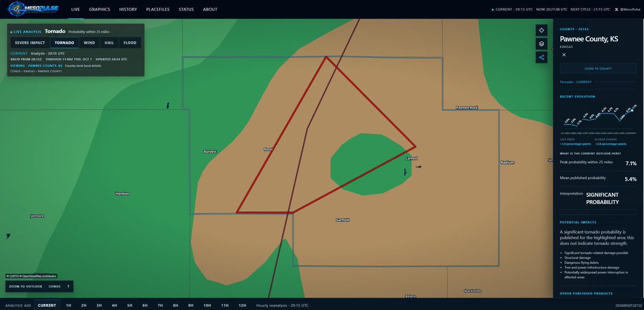Select the 7H analysis age
This screenshot has height=310, width=644.
(160, 305)
